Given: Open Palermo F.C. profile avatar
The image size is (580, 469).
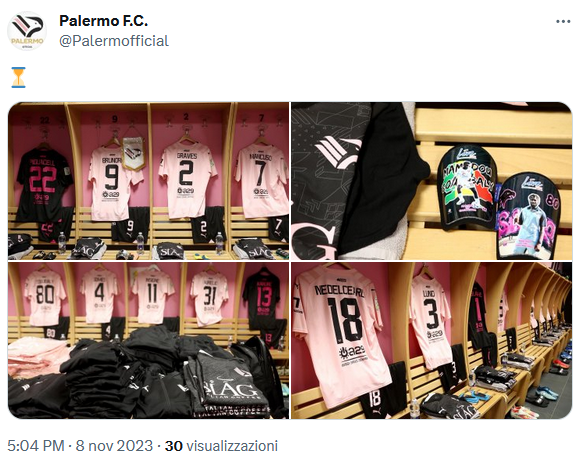Looking at the screenshot, I should [27, 31].
